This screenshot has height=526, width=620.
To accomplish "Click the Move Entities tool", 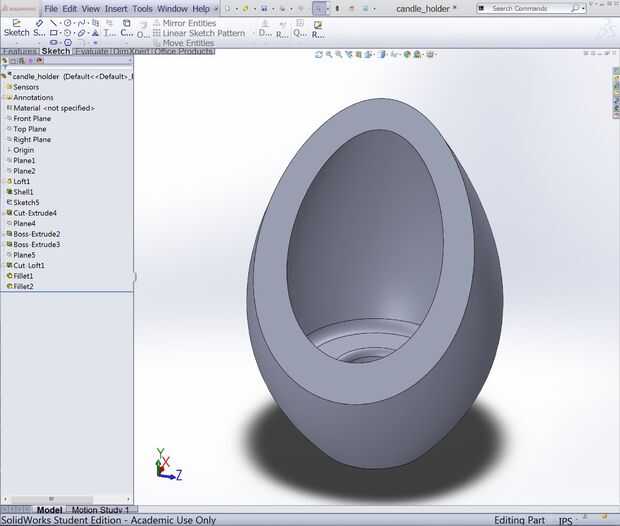I will coord(187,44).
